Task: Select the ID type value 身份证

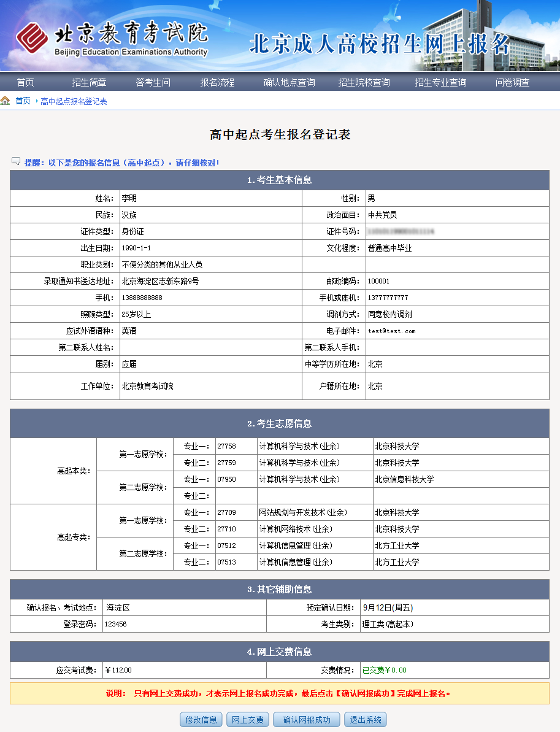Action: tap(132, 231)
